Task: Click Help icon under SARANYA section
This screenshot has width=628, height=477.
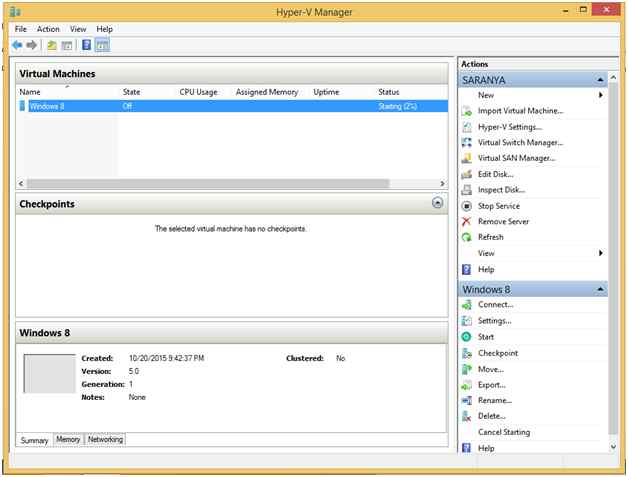Action: pyautogui.click(x=467, y=269)
